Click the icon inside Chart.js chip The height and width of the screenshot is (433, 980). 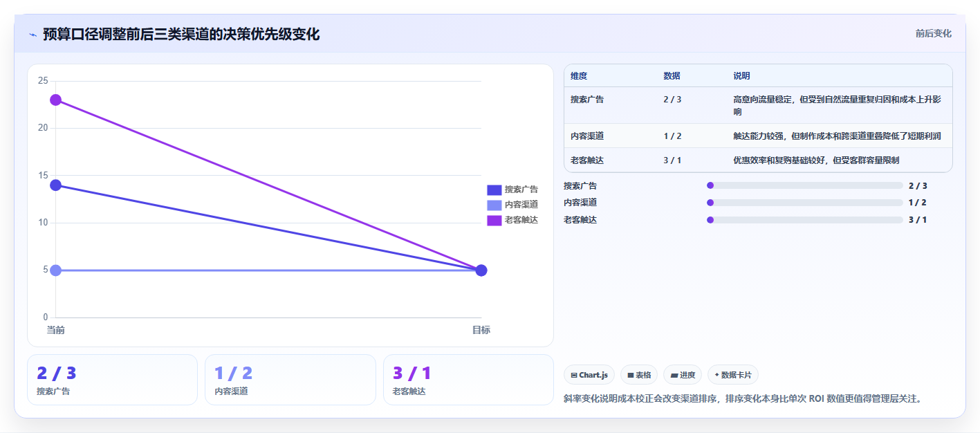(x=574, y=375)
